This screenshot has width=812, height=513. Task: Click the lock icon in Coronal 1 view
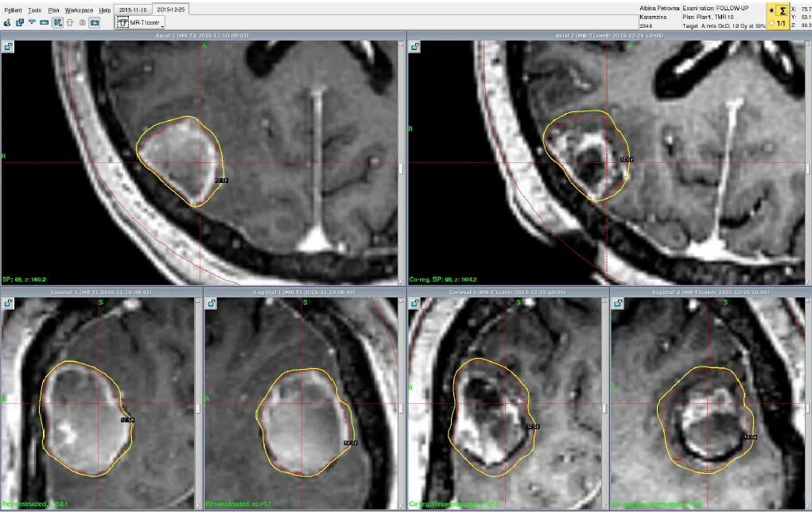click(8, 303)
